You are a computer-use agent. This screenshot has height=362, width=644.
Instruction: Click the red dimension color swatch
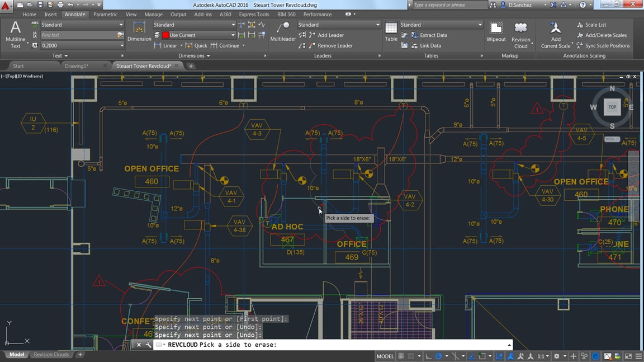click(x=165, y=35)
